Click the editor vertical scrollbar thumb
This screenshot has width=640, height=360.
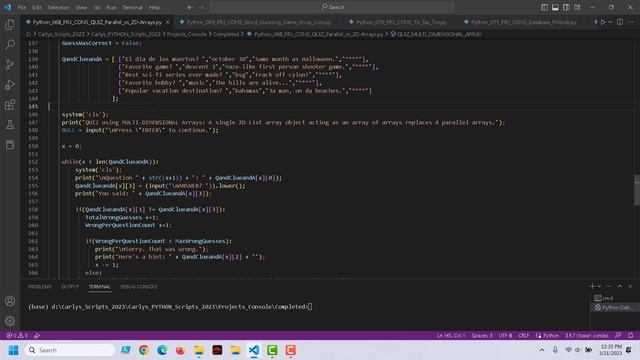[x=637, y=190]
